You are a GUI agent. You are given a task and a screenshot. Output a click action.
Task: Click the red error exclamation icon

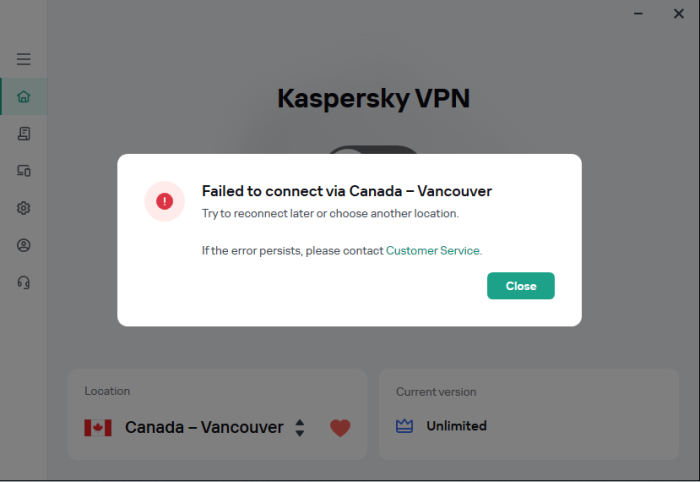[164, 201]
